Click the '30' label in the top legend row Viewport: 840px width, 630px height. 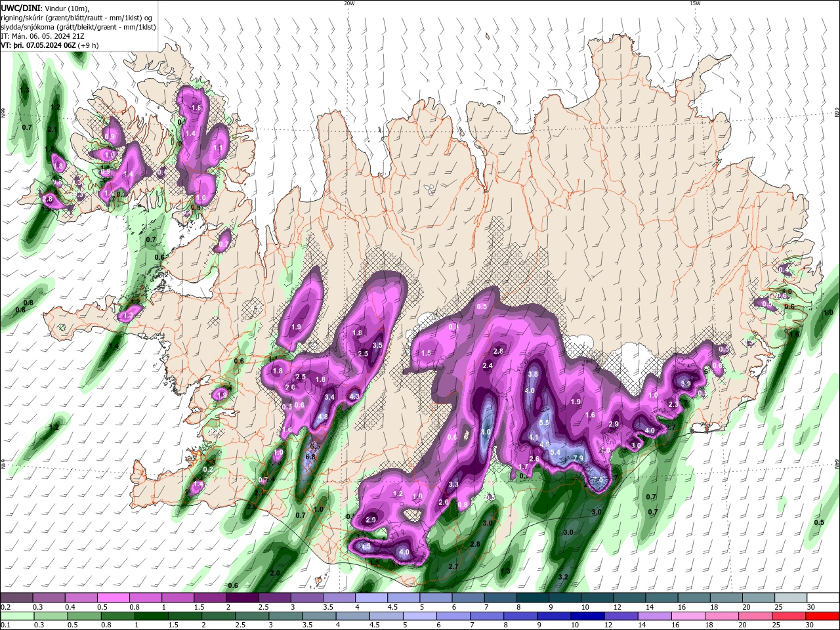811,607
